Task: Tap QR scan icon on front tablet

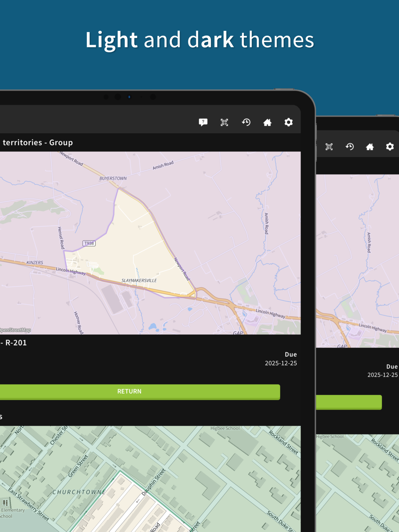Action: click(225, 122)
